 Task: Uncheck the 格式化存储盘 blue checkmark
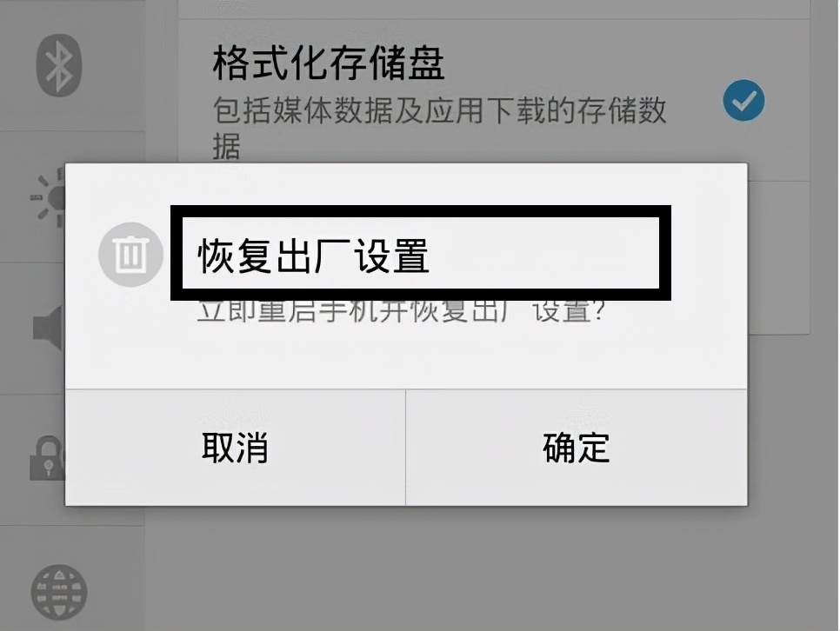tap(743, 100)
